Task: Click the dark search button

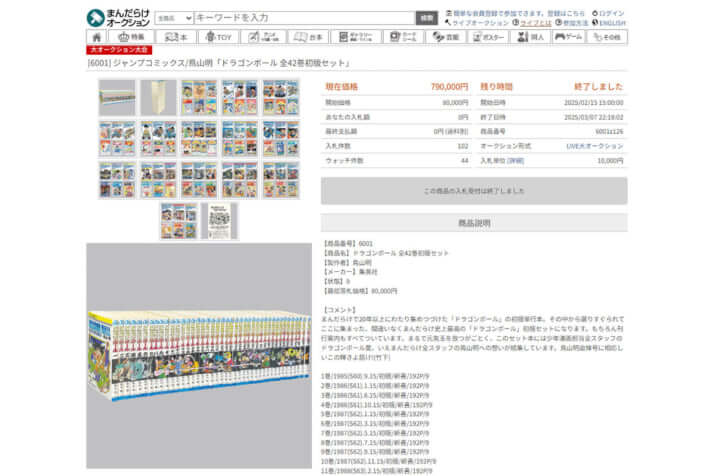Action: click(x=427, y=18)
